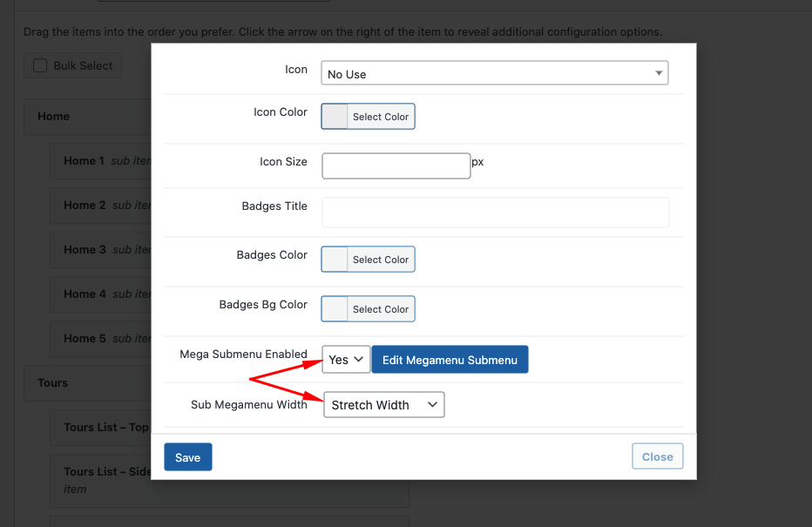This screenshot has height=527, width=812.
Task: Click the Badges Color swatch preview
Action: 335,260
